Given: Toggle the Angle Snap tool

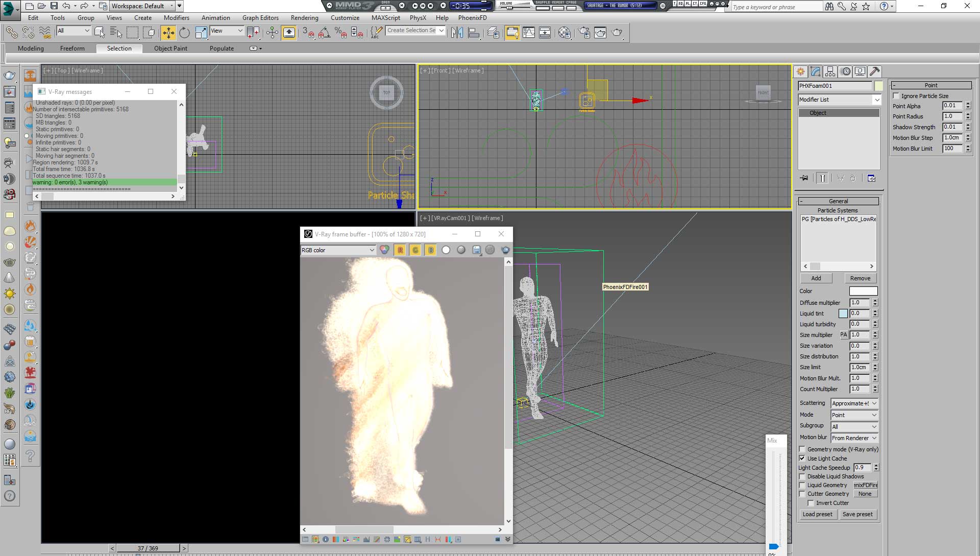Looking at the screenshot, I should (324, 33).
